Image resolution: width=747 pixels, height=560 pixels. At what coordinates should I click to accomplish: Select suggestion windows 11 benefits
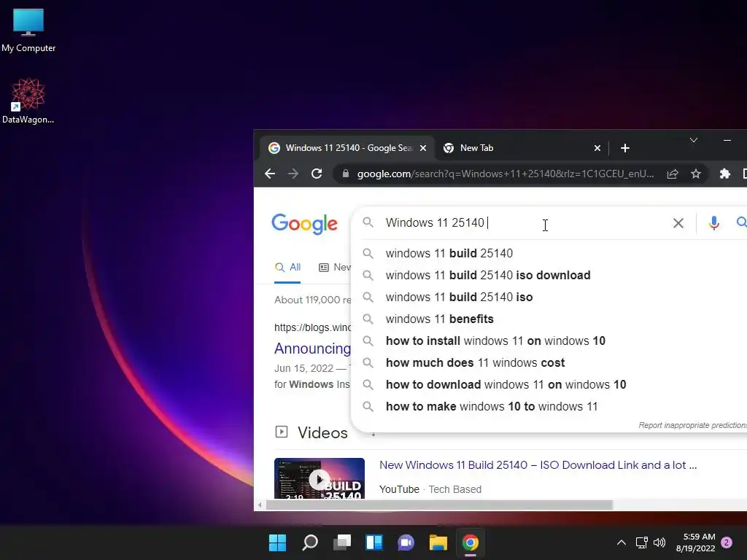(x=440, y=319)
